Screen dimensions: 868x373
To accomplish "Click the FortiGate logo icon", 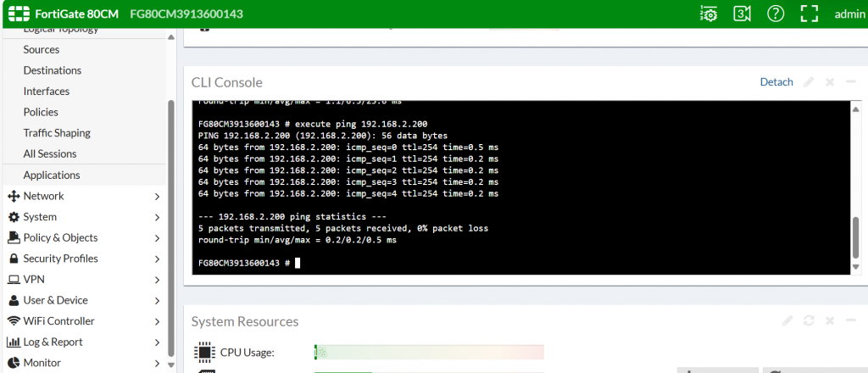I will tap(19, 14).
